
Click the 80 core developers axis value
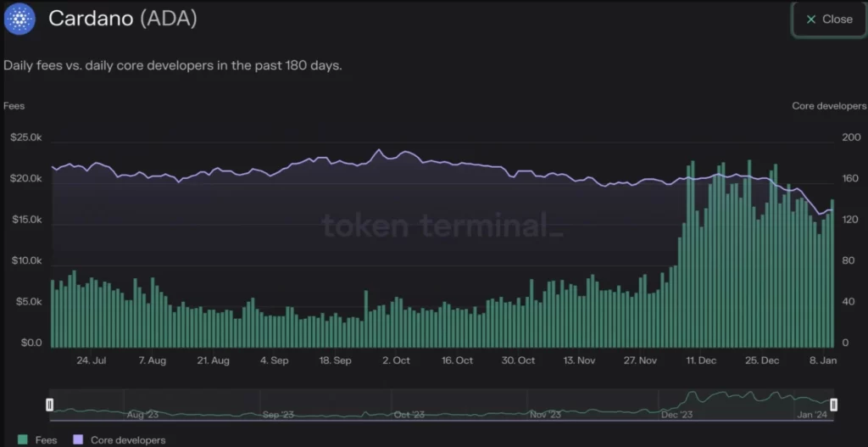coord(848,261)
